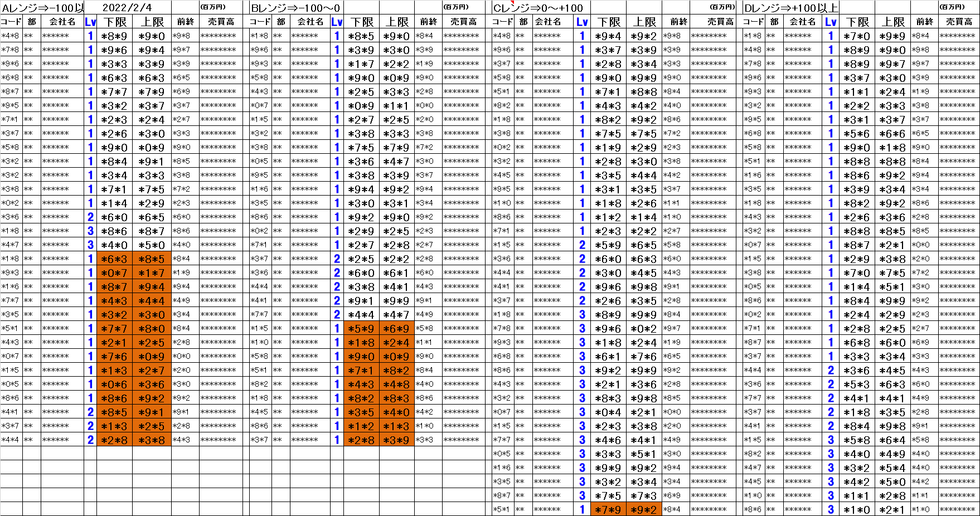Screen dimensions: 980x516
Task: Select orange 下限 cell *7*1 in Bレンジ
Action: (x=361, y=370)
